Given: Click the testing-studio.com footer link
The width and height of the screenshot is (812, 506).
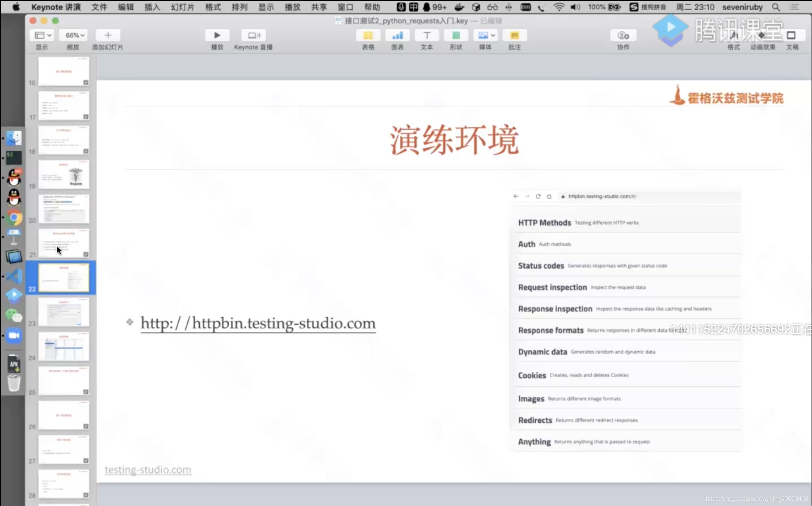Looking at the screenshot, I should pyautogui.click(x=148, y=469).
